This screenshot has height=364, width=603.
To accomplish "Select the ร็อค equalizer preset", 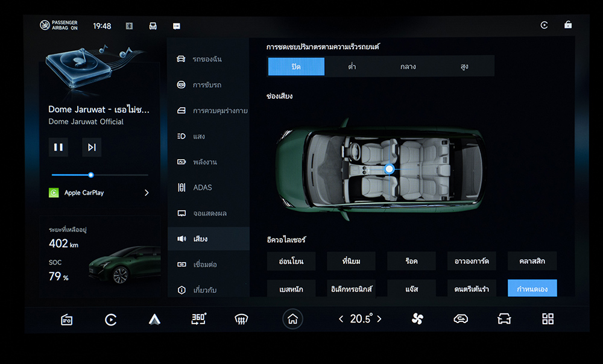I will click(x=411, y=261).
